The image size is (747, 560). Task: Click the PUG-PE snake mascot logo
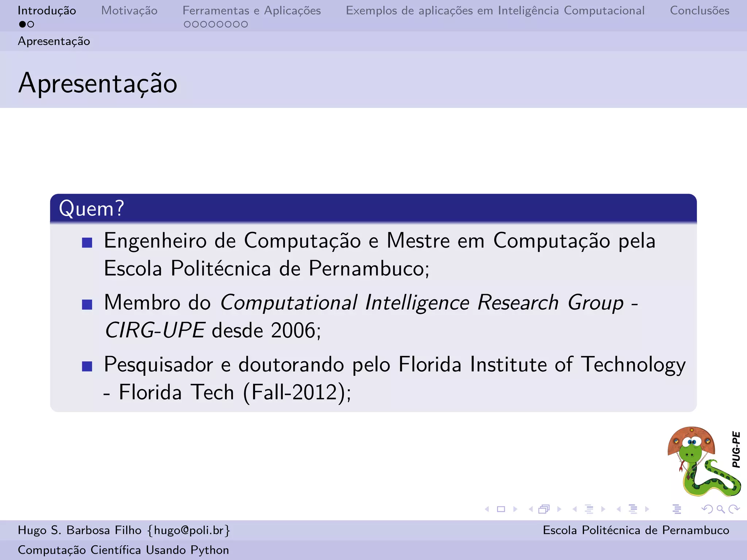(704, 462)
